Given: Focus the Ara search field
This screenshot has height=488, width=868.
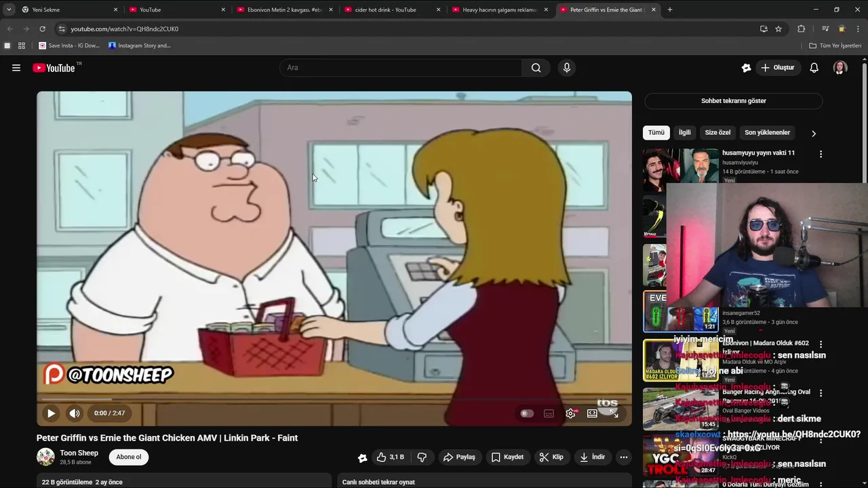Looking at the screenshot, I should pos(400,68).
